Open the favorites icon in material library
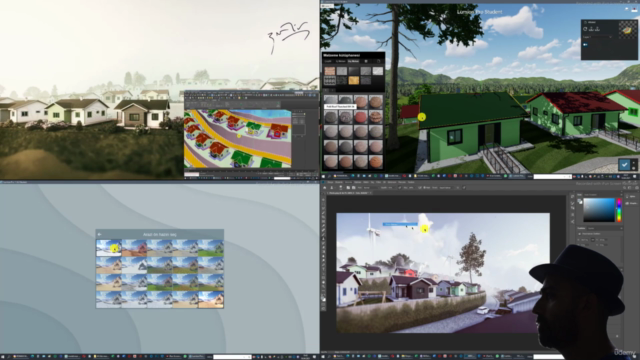This screenshot has height=360, width=640. [x=366, y=62]
